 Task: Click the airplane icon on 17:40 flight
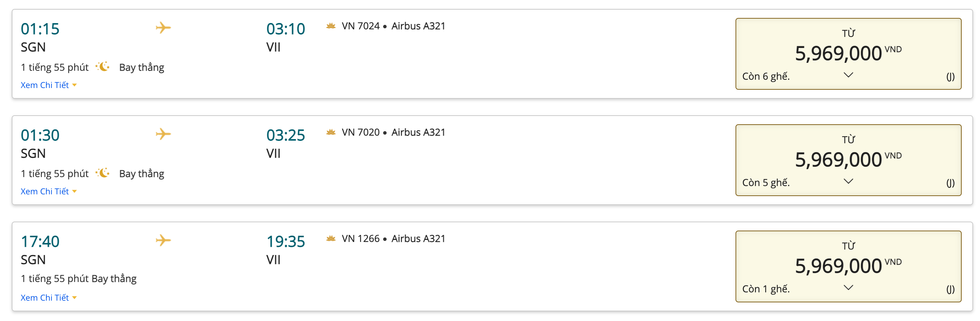163,241
